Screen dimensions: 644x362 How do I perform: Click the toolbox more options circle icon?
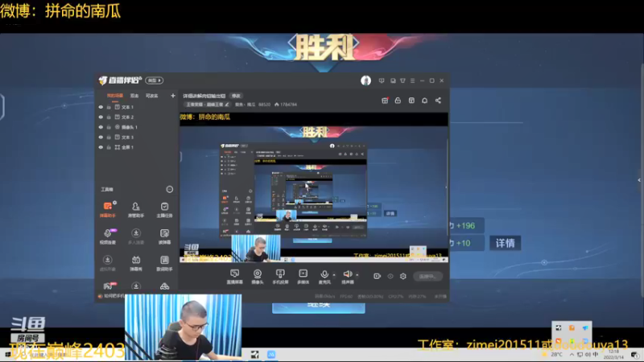click(169, 189)
